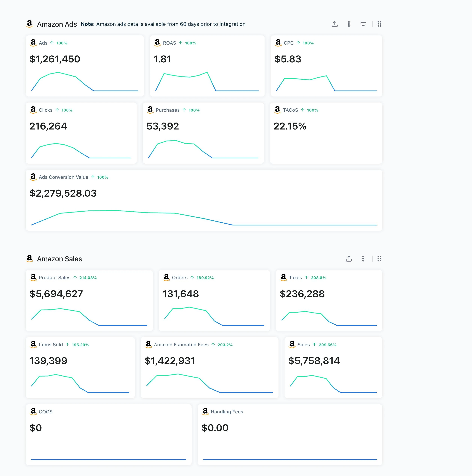Click the Orders value 131,648

[181, 294]
